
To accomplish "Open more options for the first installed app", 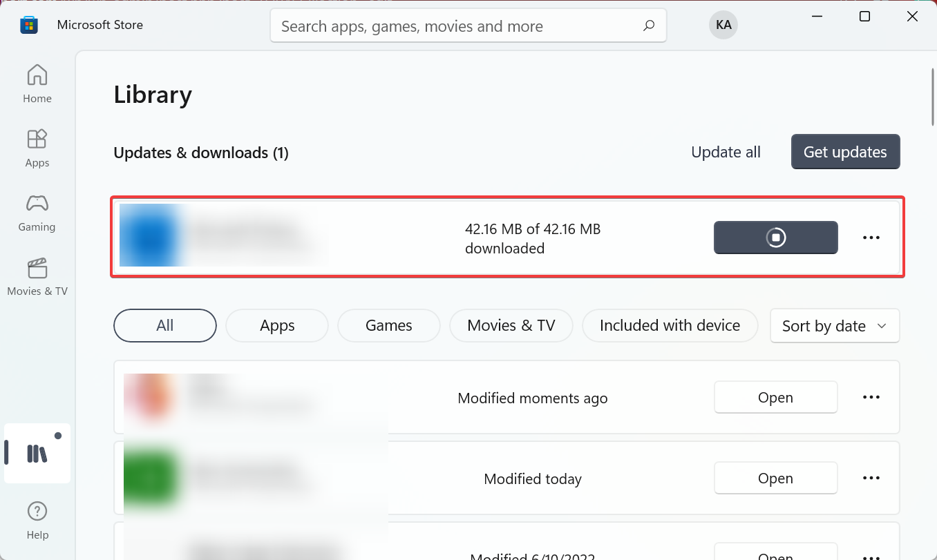I will [x=871, y=397].
